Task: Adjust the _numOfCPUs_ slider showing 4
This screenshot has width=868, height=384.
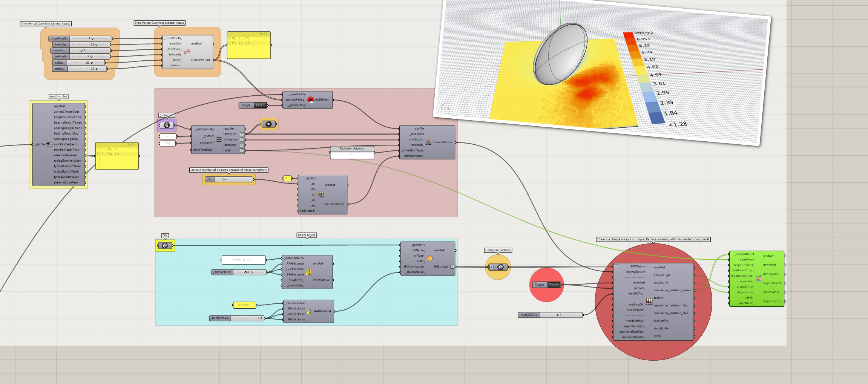Action: coord(551,315)
